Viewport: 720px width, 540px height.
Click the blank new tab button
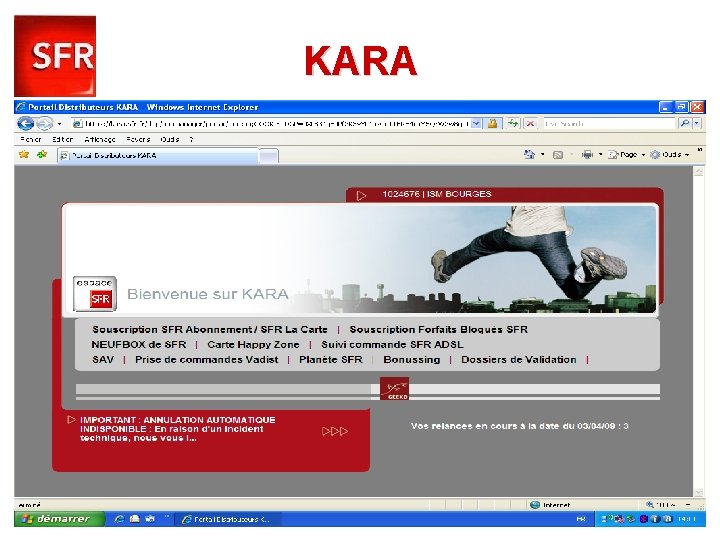point(268,156)
